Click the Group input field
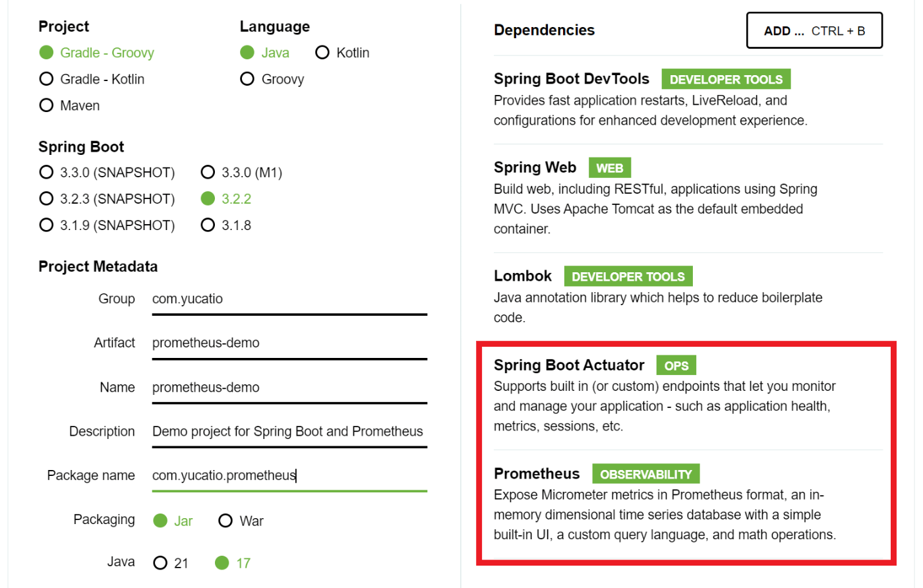This screenshot has height=588, width=923. (x=289, y=299)
